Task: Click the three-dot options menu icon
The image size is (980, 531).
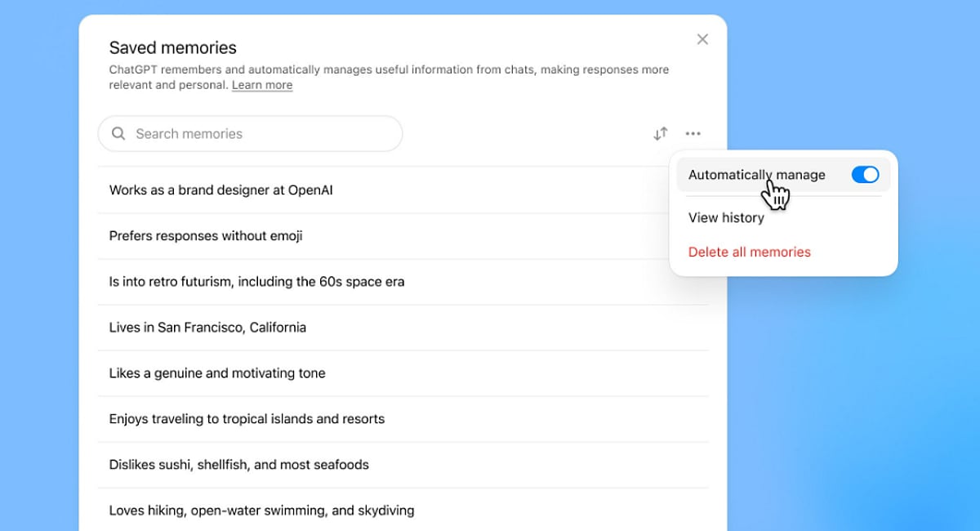Action: coord(693,133)
